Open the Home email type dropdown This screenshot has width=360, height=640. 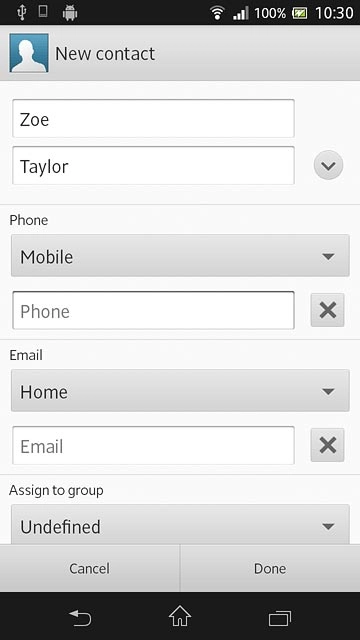click(x=180, y=391)
